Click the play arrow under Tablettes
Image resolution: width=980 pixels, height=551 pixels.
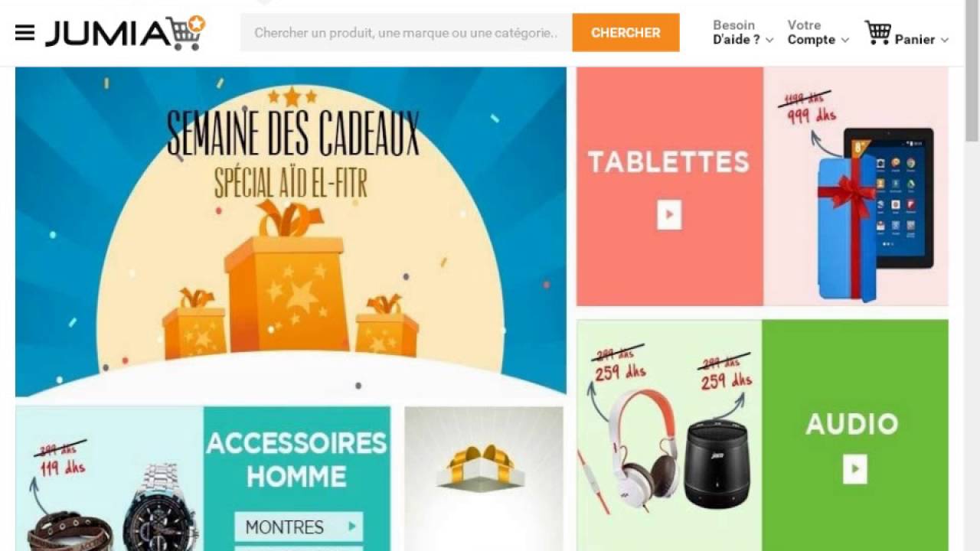pos(669,215)
